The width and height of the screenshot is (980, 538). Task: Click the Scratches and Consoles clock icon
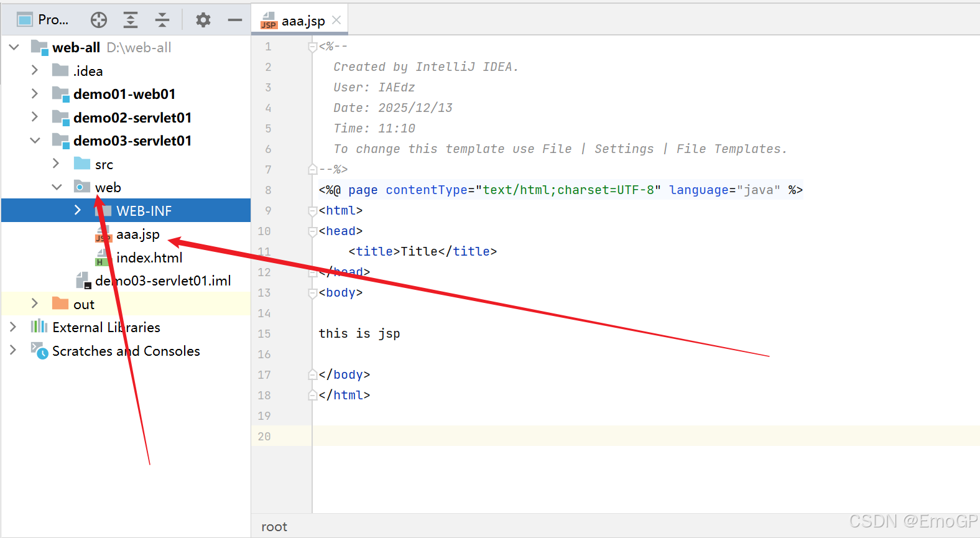click(40, 351)
